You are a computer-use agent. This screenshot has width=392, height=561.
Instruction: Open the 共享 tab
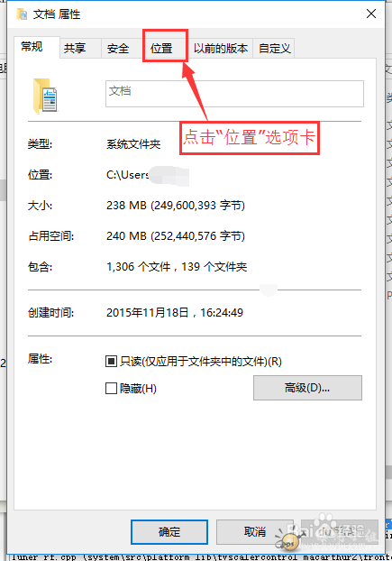pyautogui.click(x=75, y=48)
